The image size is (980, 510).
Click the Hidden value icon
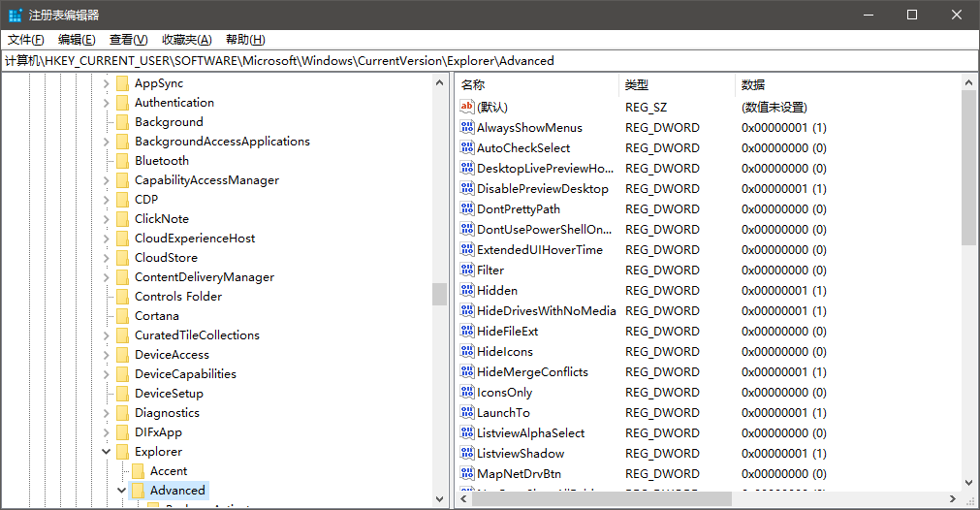pos(467,290)
